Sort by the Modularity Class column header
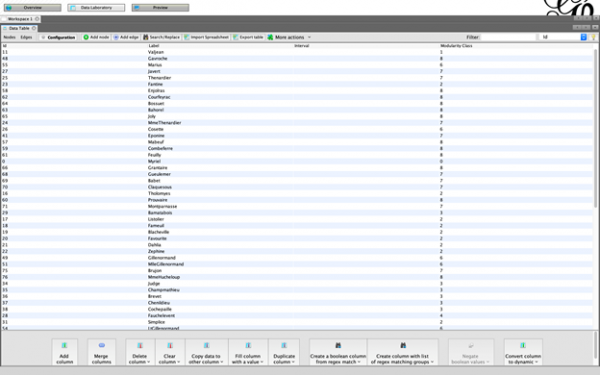600x375 pixels. coord(516,46)
